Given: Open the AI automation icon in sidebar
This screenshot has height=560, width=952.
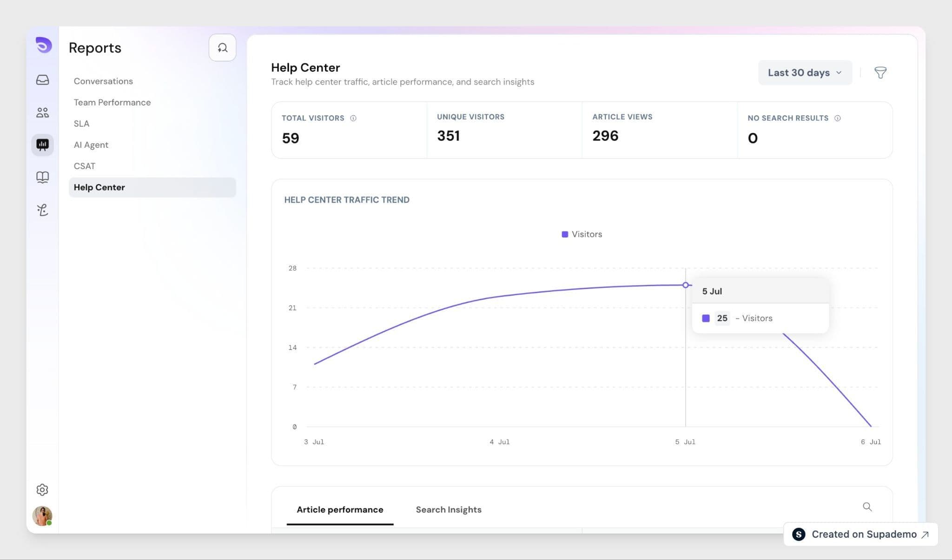Looking at the screenshot, I should (x=42, y=210).
